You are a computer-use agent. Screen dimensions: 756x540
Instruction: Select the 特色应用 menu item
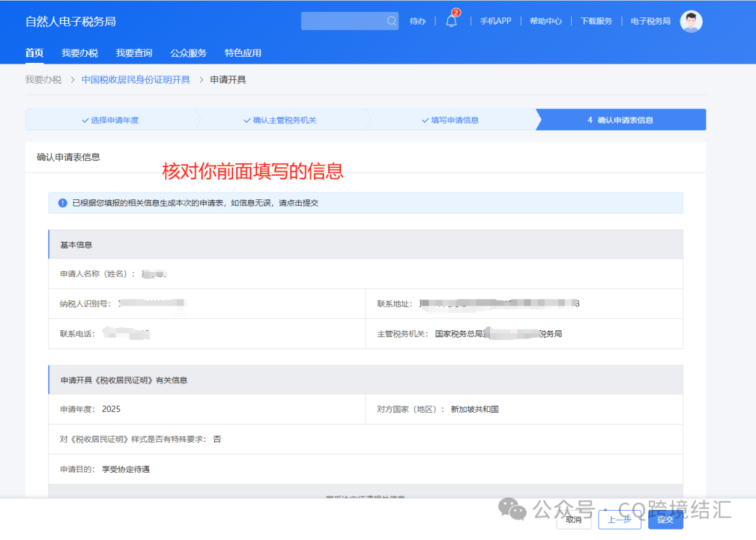click(x=243, y=52)
